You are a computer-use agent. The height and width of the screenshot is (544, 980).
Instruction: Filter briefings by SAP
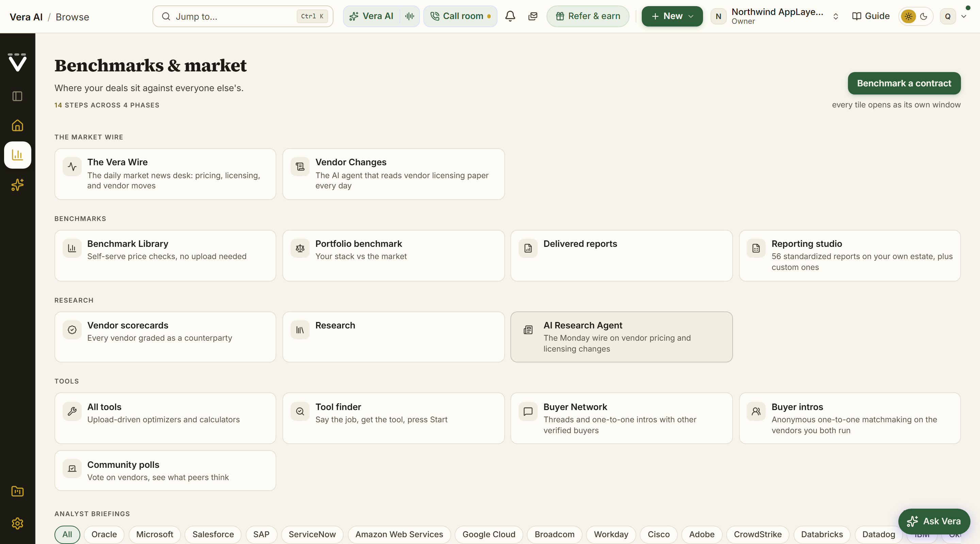pyautogui.click(x=261, y=534)
